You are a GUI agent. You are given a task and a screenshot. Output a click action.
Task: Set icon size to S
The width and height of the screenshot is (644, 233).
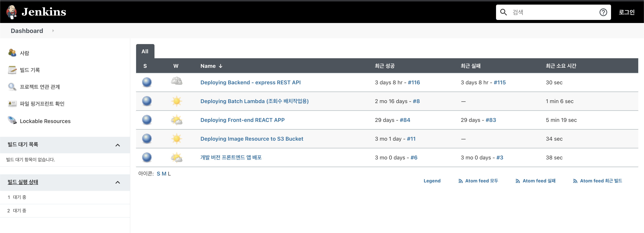point(158,173)
